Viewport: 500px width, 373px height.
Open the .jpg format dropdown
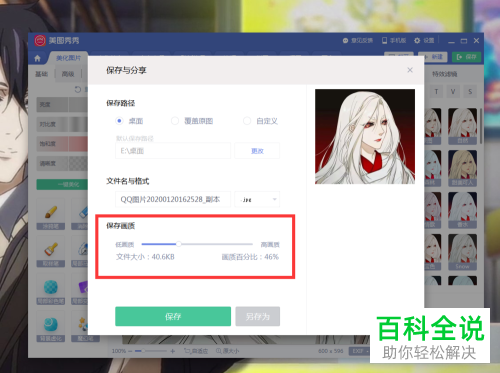pos(257,199)
